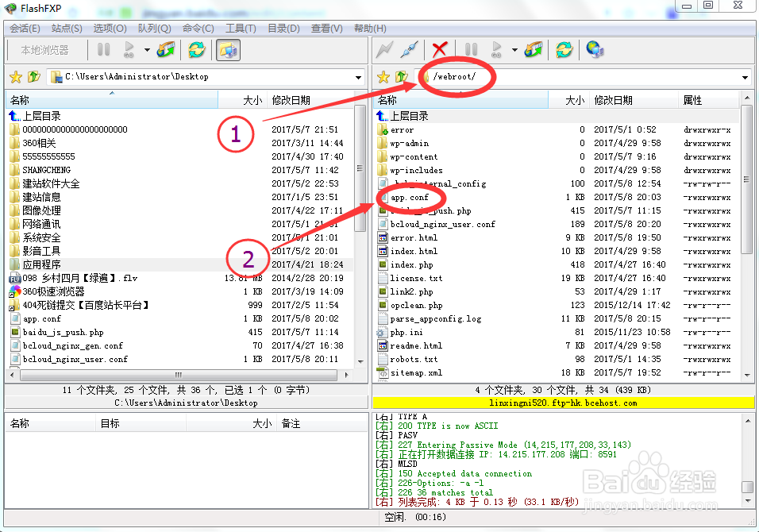Sort the queue by 目标 column header
Screen dimensions: 759x532
pos(141,423)
